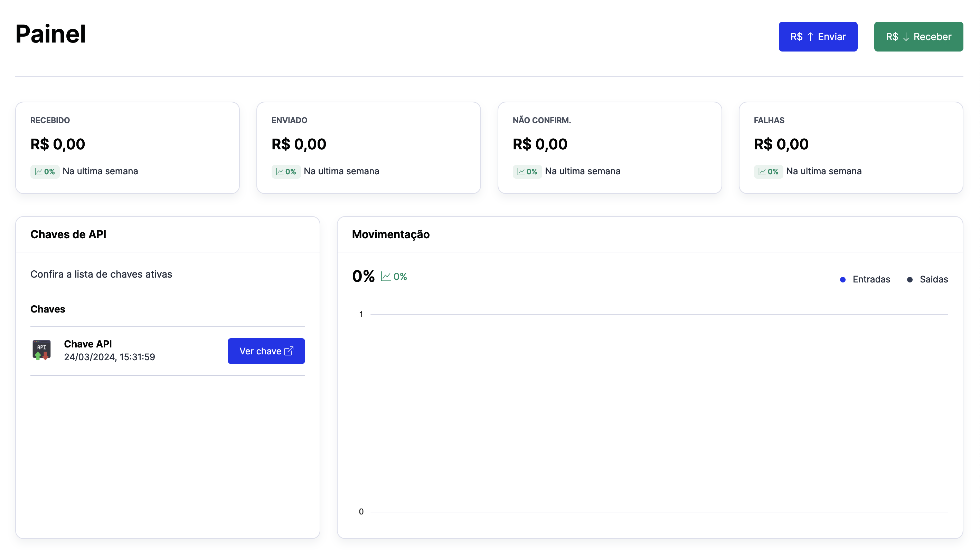Click the Falhas R$ 0,00 amount
The image size is (980, 558).
pos(781,145)
